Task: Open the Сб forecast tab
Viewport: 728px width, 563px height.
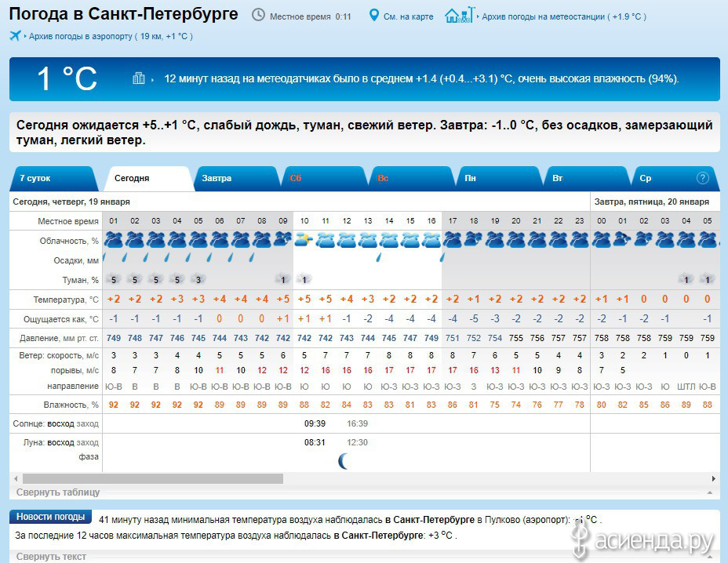Action: [x=324, y=178]
